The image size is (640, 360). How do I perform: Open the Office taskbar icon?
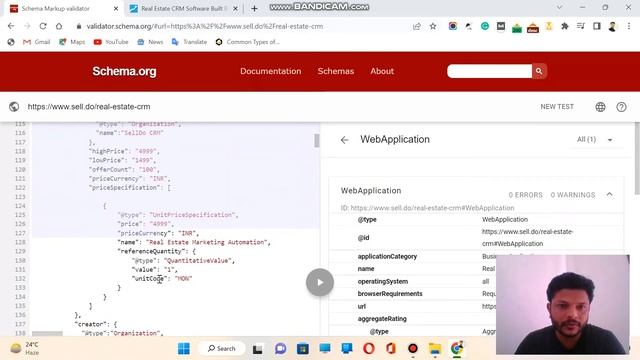(x=391, y=349)
